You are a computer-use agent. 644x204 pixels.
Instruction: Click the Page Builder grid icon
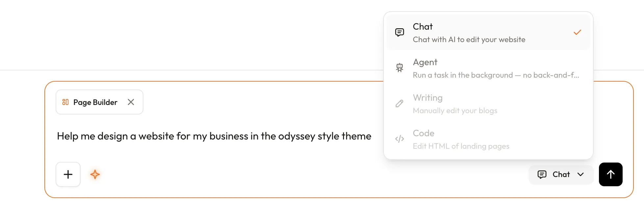[65, 102]
